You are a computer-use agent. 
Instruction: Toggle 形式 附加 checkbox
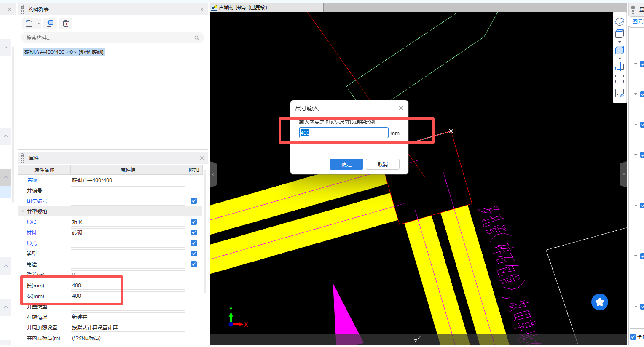click(x=194, y=243)
